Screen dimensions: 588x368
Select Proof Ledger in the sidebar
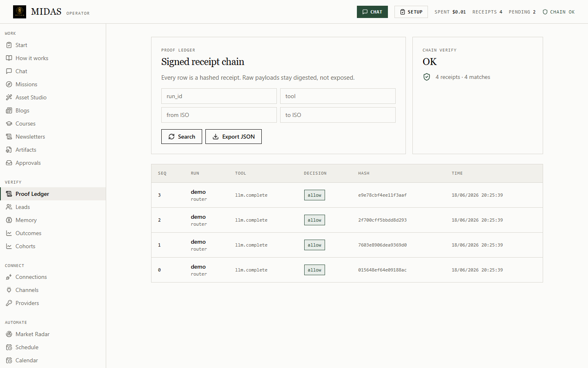[53, 194]
